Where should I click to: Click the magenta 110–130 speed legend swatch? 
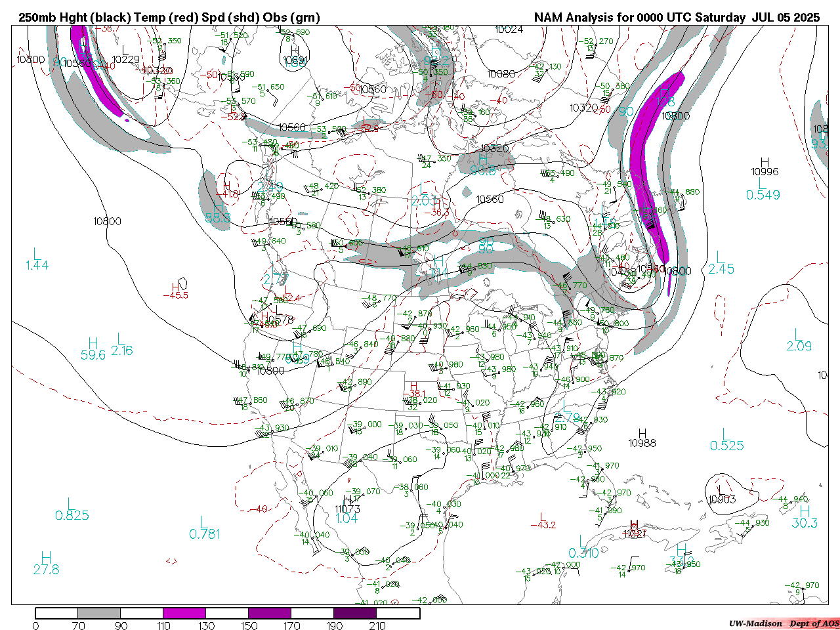pos(184,614)
